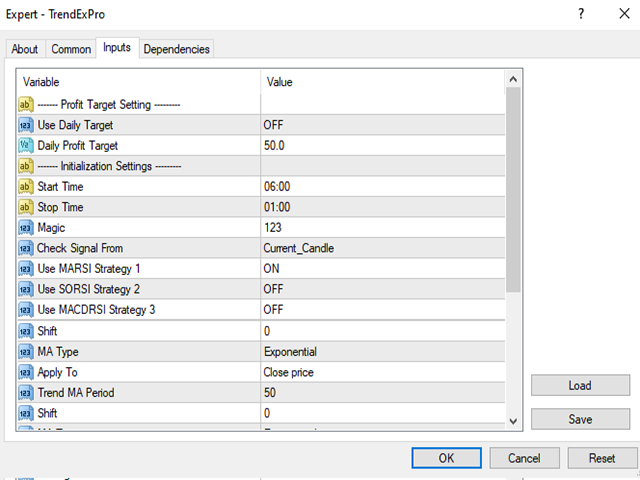Screen dimensions: 640x480
Task: Select the Current_Candle value of Check Signal From
Action: coord(299,248)
